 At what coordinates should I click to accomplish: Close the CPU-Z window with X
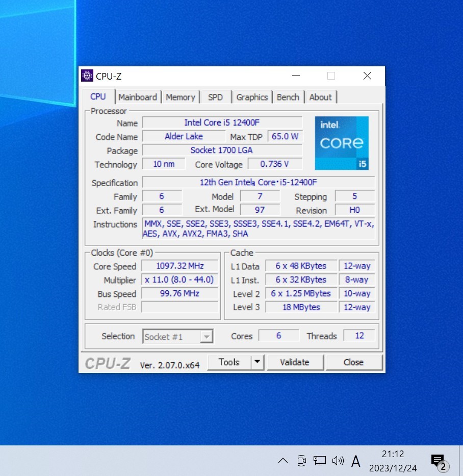click(x=367, y=76)
